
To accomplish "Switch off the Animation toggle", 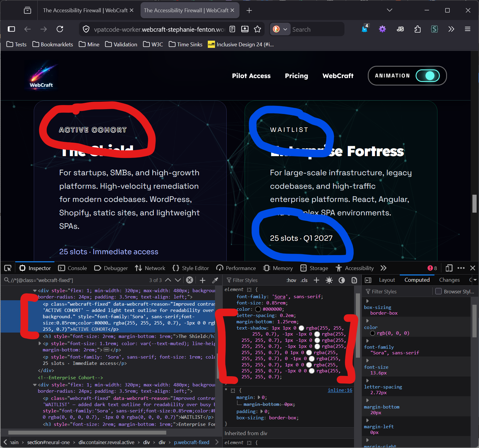I will tap(428, 76).
